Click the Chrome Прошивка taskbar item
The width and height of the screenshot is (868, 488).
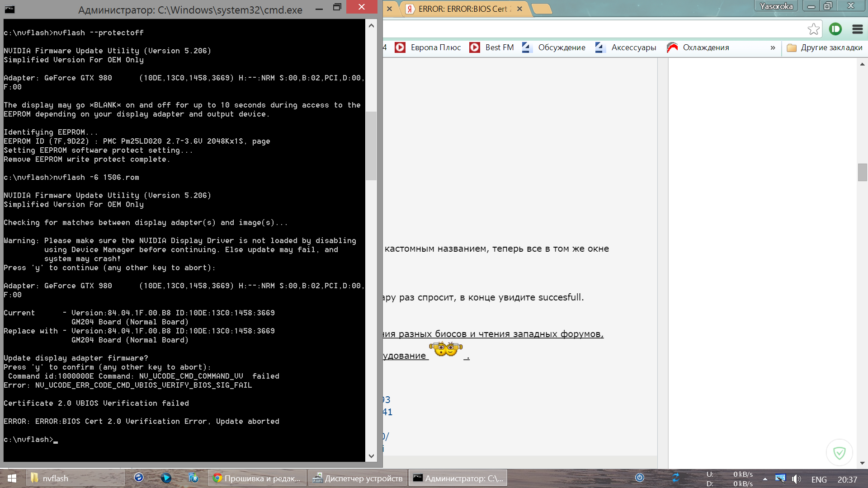click(257, 478)
